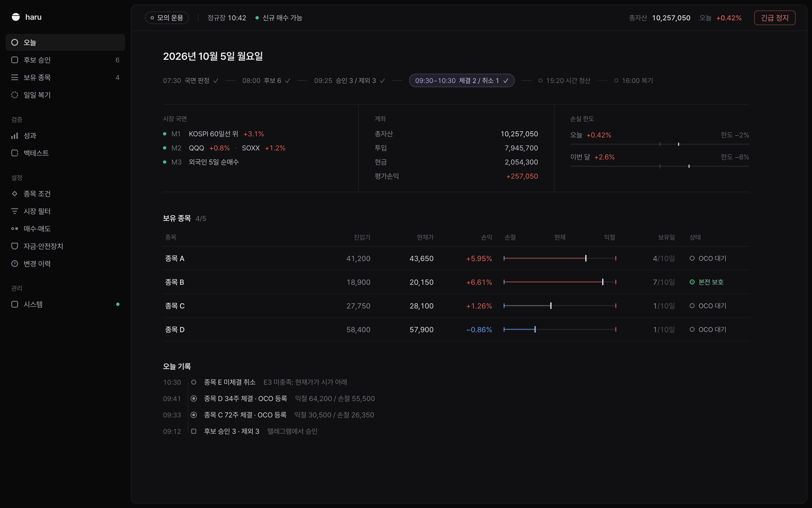Click the 이번 달 loss limit bar
812x508 pixels.
click(x=660, y=166)
